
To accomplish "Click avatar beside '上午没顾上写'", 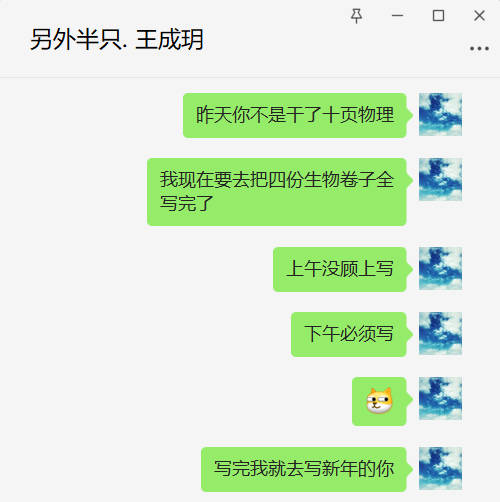I will click(440, 268).
